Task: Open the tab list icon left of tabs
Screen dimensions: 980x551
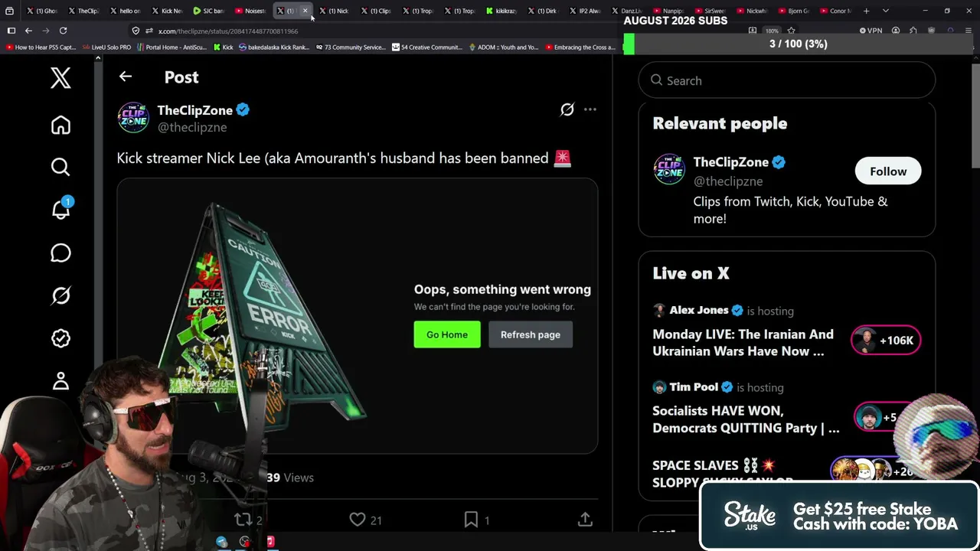Action: 9,11
